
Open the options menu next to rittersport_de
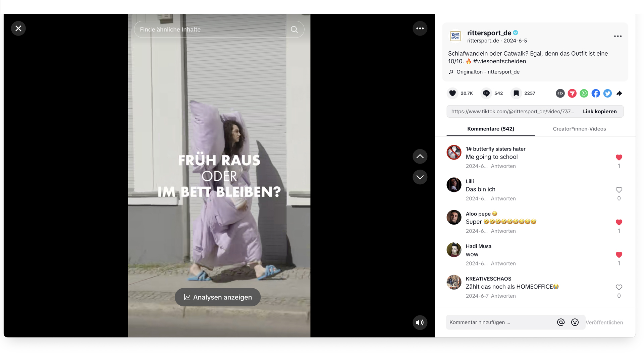[x=618, y=36]
